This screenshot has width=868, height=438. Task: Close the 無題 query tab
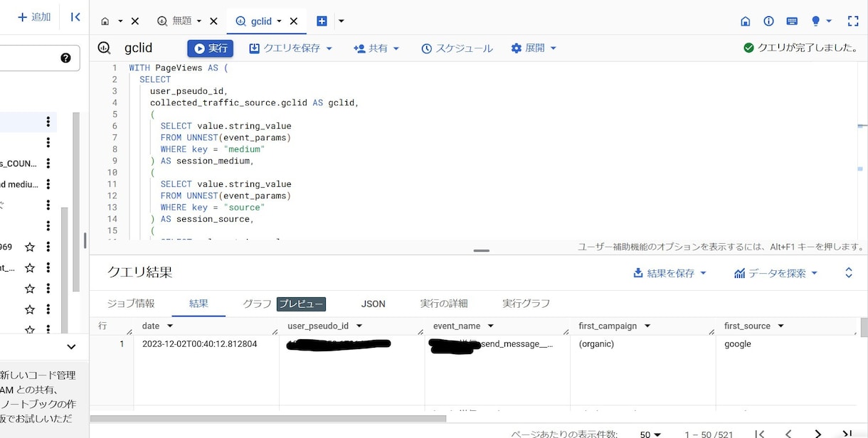[x=213, y=21]
